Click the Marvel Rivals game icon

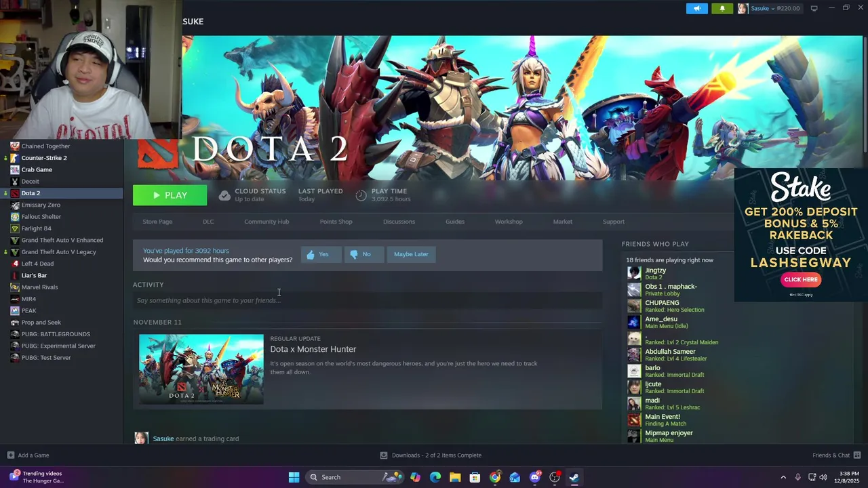[x=15, y=287]
